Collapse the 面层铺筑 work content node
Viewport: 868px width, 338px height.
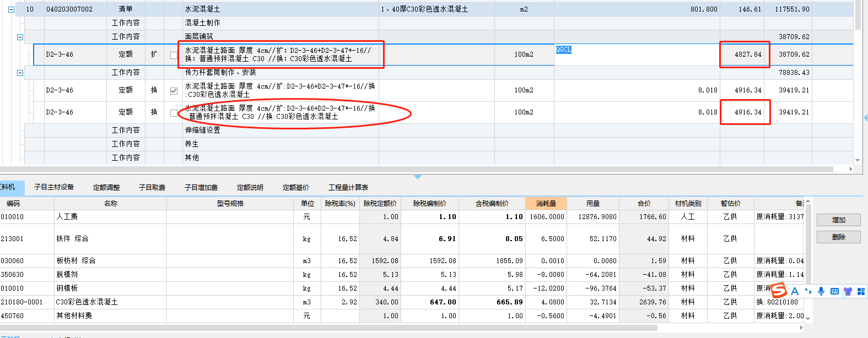(x=20, y=37)
